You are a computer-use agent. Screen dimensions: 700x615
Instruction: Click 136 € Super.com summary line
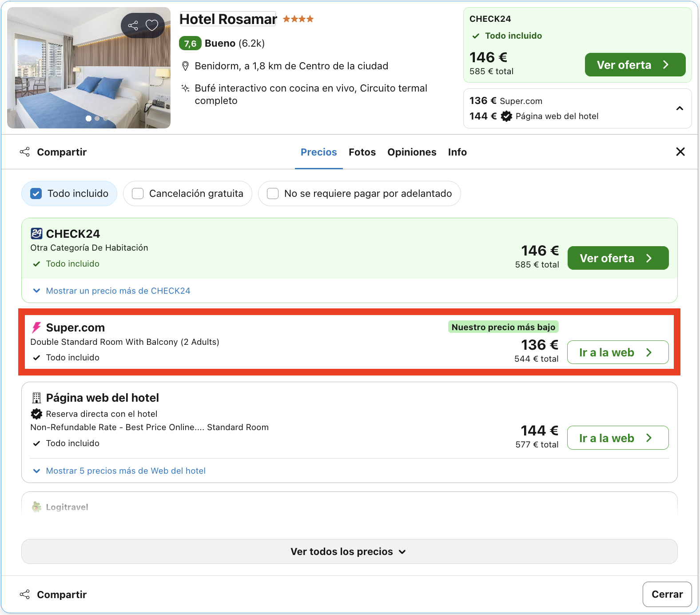(506, 101)
